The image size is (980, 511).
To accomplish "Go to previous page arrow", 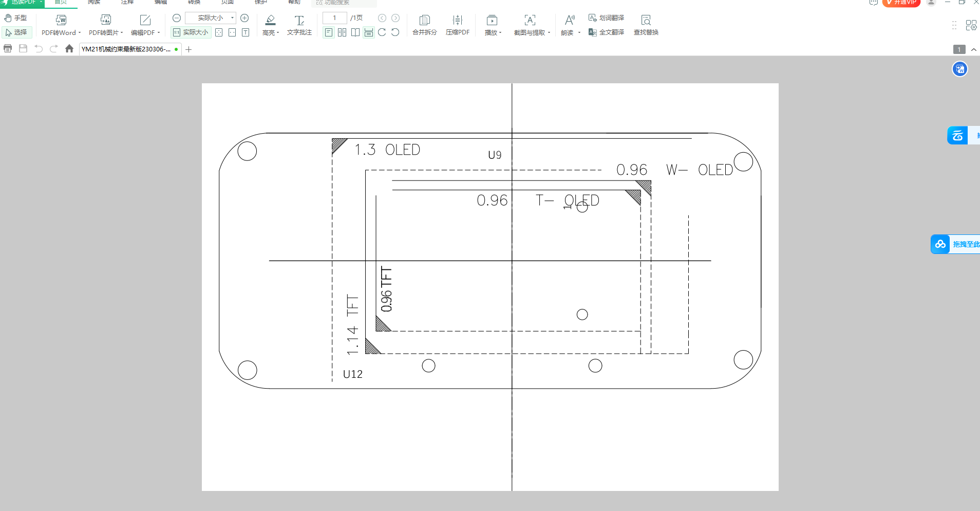I will point(382,18).
